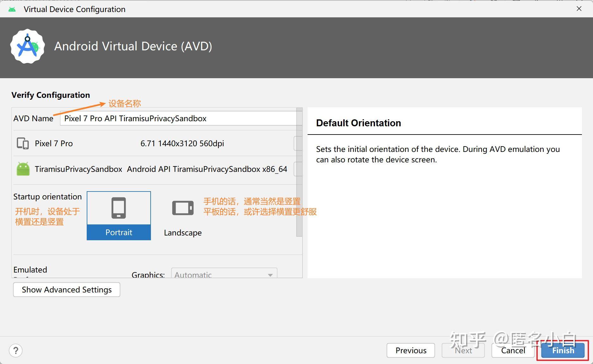Click the 'Graphics:' label
The height and width of the screenshot is (364, 593).
148,274
